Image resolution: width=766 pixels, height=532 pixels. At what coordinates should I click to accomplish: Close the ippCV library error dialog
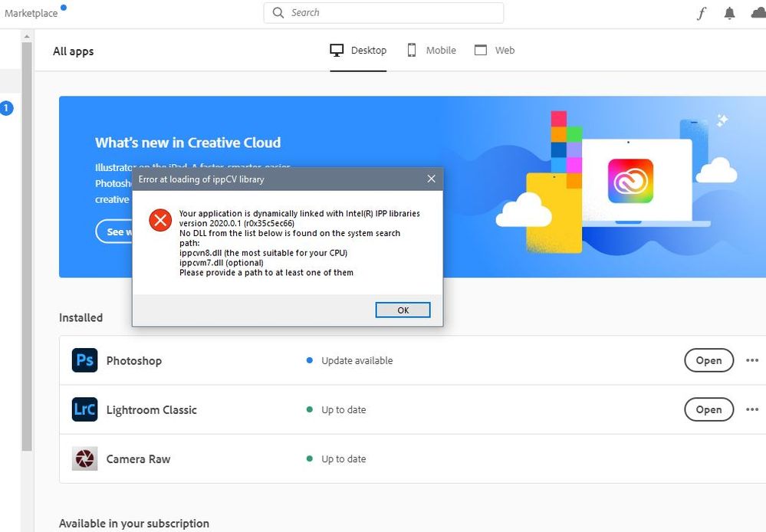432,179
